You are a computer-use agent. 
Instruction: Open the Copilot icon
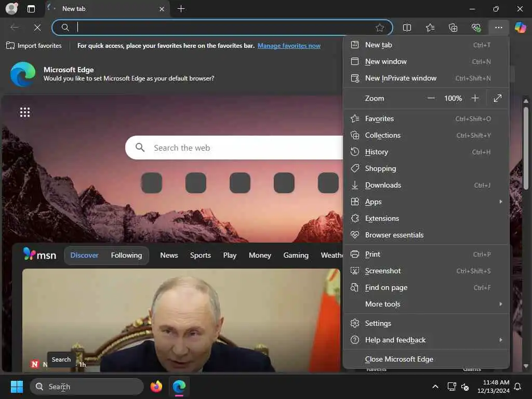[x=520, y=28]
